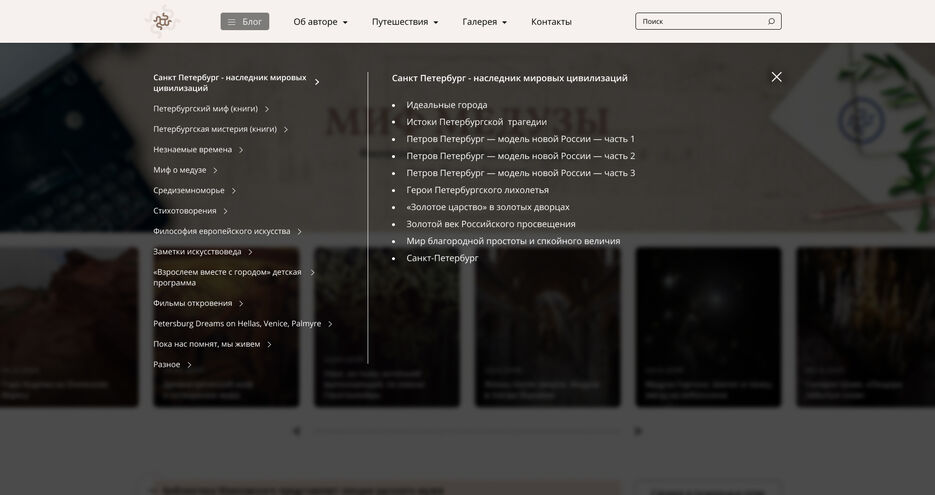Open the Путешествия dropdown menu
This screenshot has width=935, height=495.
tap(405, 22)
